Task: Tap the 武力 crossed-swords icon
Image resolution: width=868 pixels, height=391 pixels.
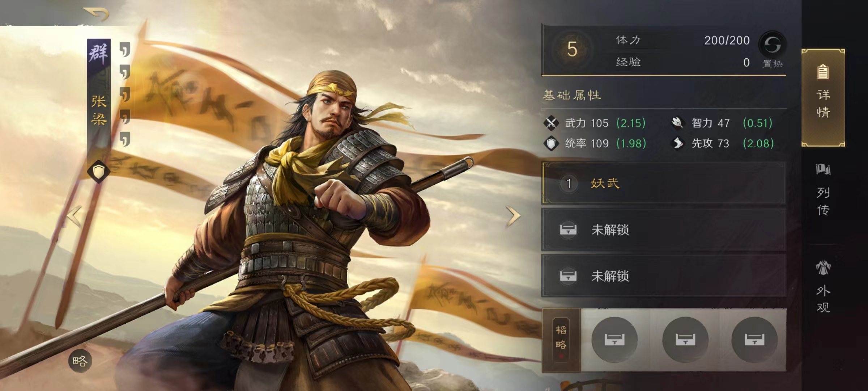Action: (551, 123)
